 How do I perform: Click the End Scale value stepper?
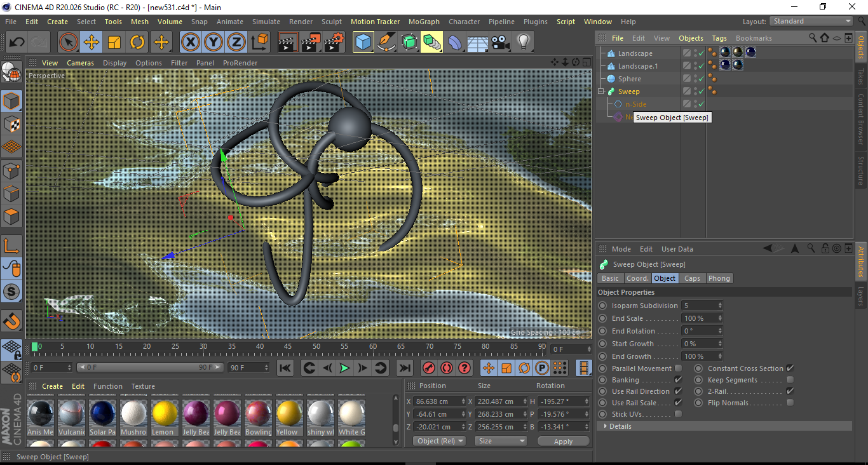[x=720, y=318]
